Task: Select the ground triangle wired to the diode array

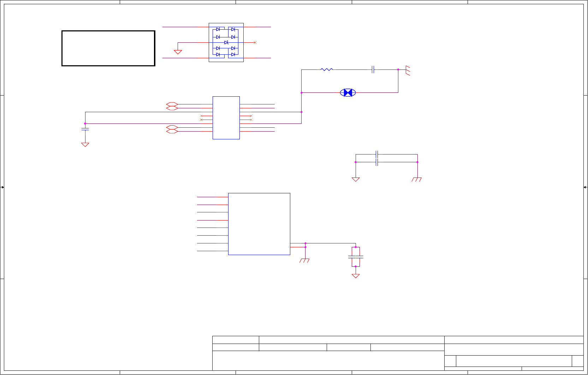Action: point(178,52)
